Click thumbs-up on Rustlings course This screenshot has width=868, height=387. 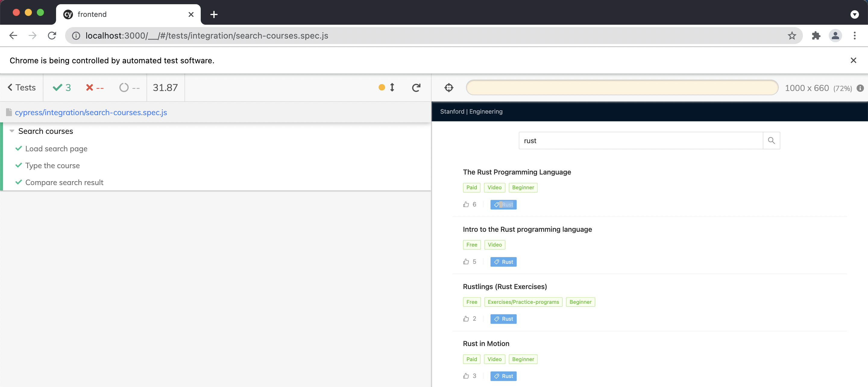pyautogui.click(x=466, y=319)
